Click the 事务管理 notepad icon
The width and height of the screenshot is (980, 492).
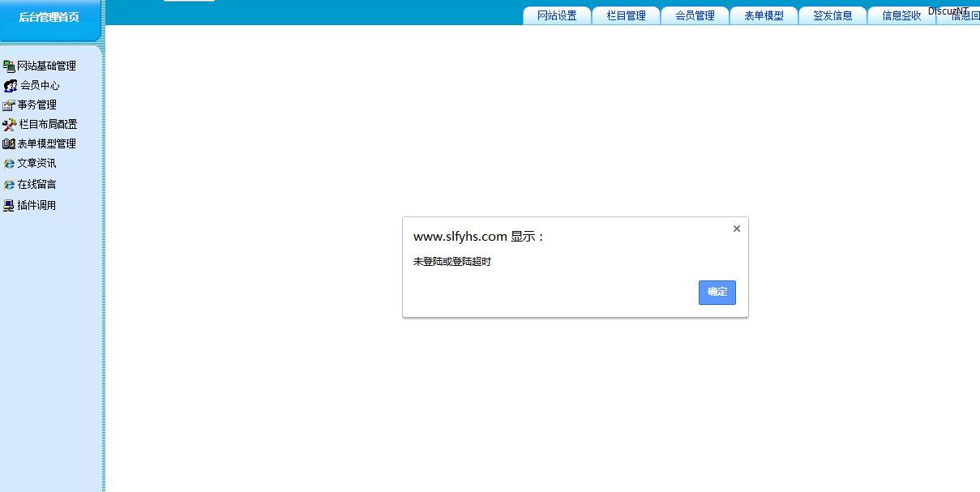9,105
